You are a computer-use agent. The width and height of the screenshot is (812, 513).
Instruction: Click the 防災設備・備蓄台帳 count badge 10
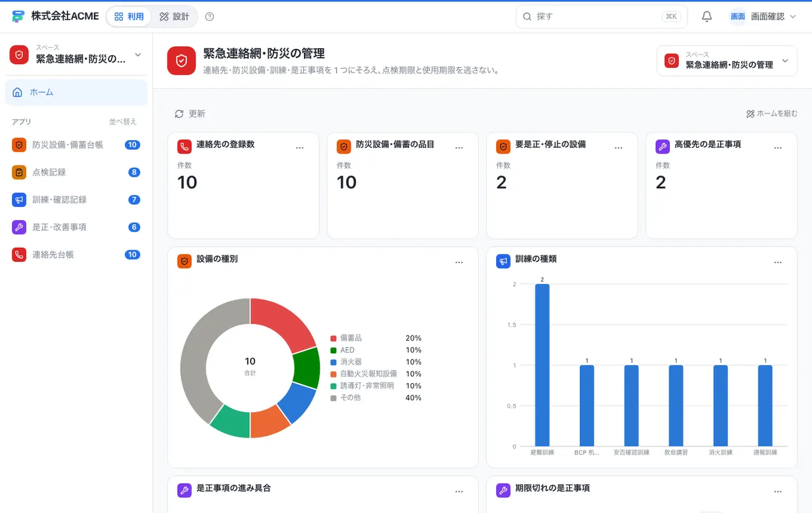click(x=133, y=145)
